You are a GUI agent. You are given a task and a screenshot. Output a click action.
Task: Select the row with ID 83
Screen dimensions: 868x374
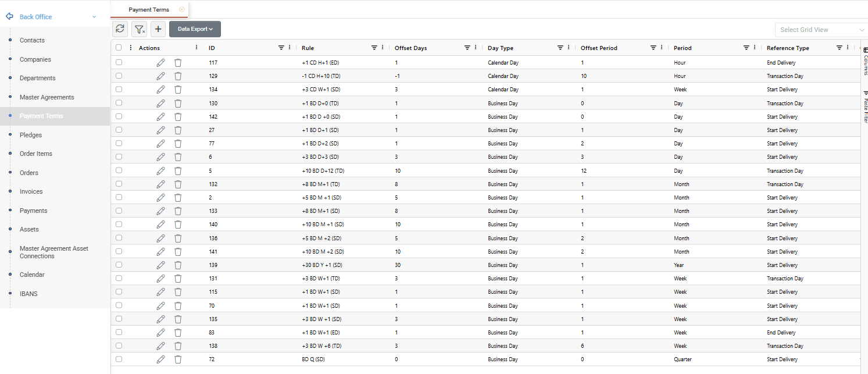[119, 332]
